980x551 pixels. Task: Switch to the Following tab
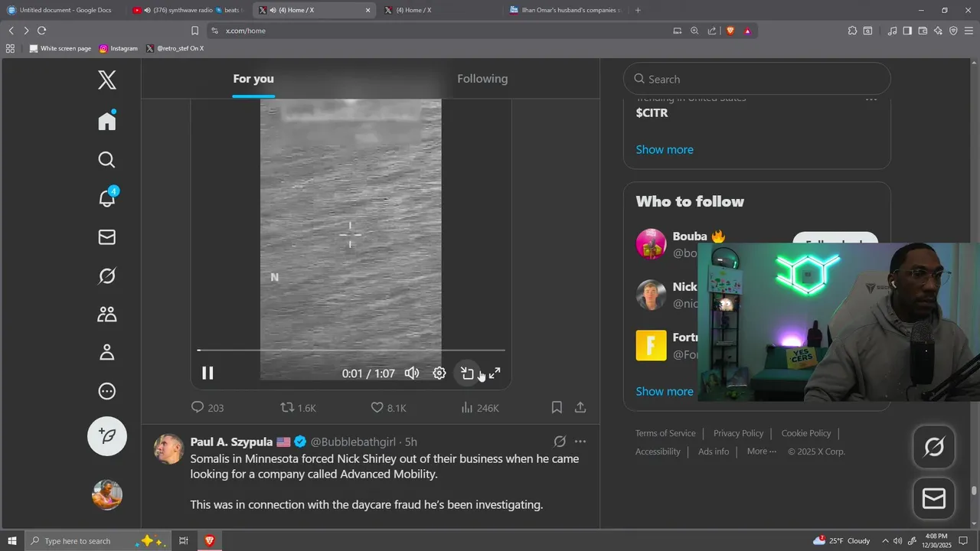[x=482, y=79]
